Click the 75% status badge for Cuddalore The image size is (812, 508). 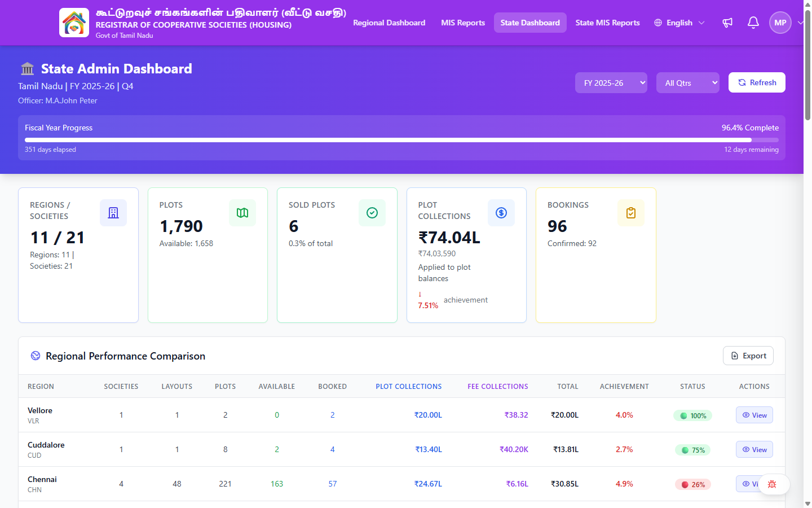692,450
